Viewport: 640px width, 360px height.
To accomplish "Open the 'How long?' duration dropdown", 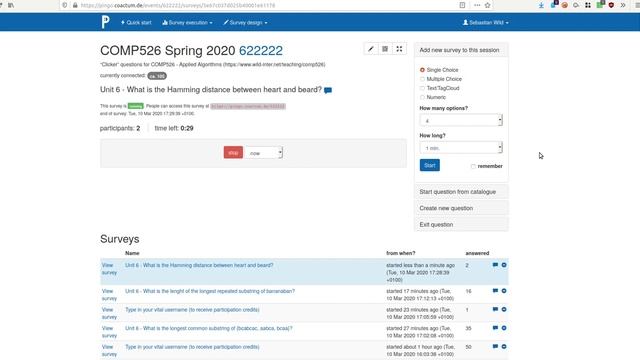I will (x=461, y=148).
